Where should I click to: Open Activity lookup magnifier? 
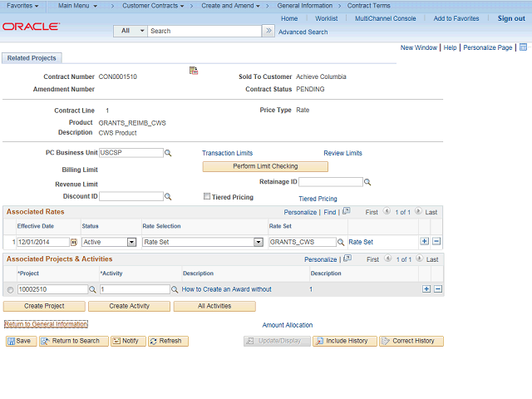(x=175, y=289)
